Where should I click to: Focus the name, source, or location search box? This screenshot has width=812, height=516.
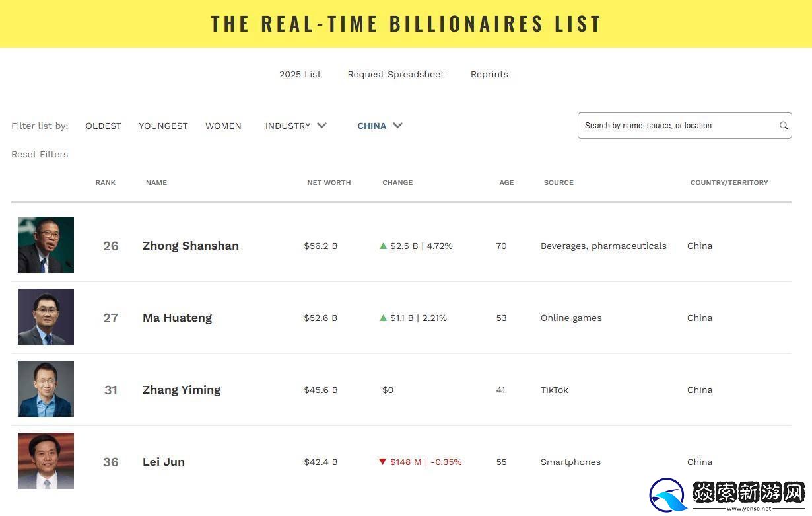677,126
